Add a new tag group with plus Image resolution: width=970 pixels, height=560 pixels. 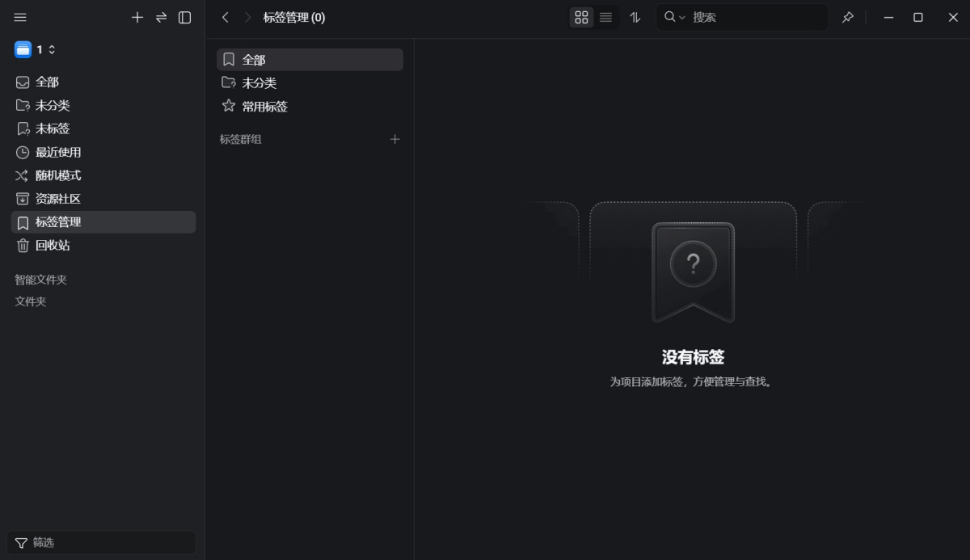(395, 139)
